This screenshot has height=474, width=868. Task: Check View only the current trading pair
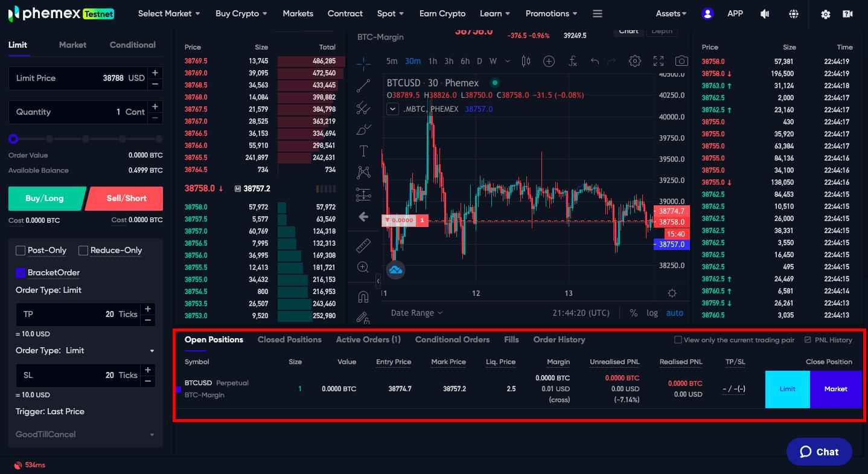tap(678, 340)
